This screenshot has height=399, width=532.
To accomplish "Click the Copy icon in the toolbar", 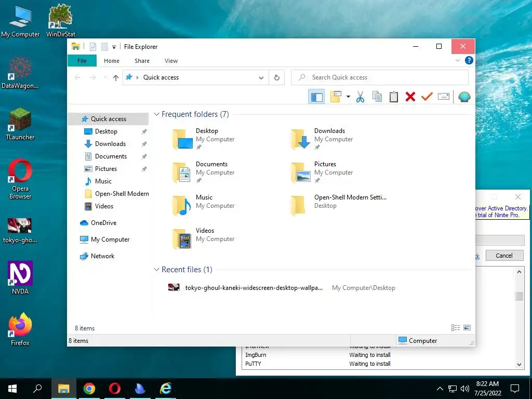I will (377, 97).
